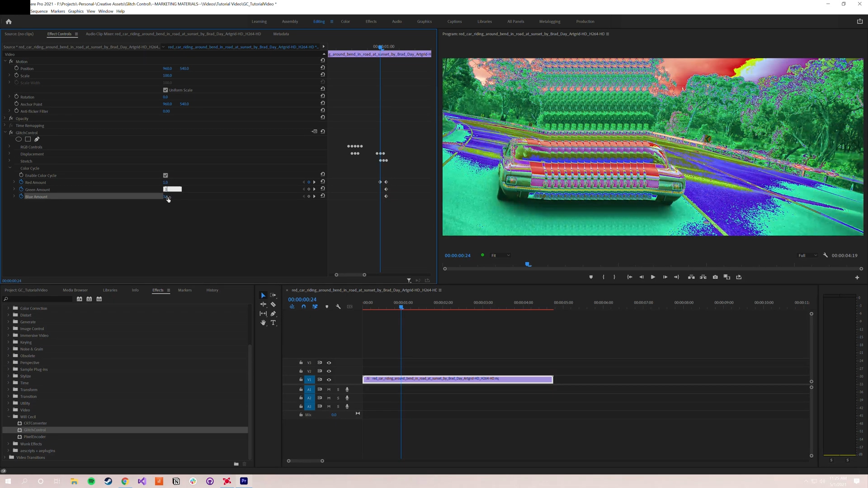Select the Hand tool
This screenshot has height=488, width=868.
pos(263,323)
